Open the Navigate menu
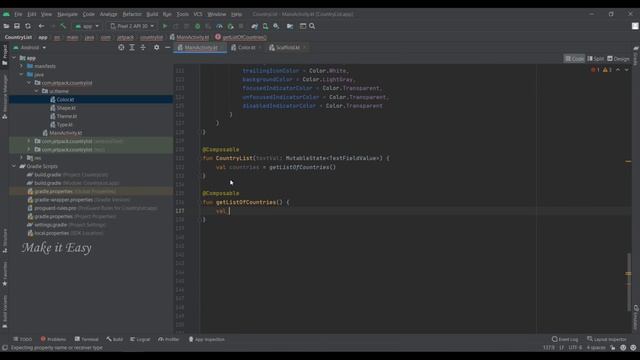 pos(67,14)
